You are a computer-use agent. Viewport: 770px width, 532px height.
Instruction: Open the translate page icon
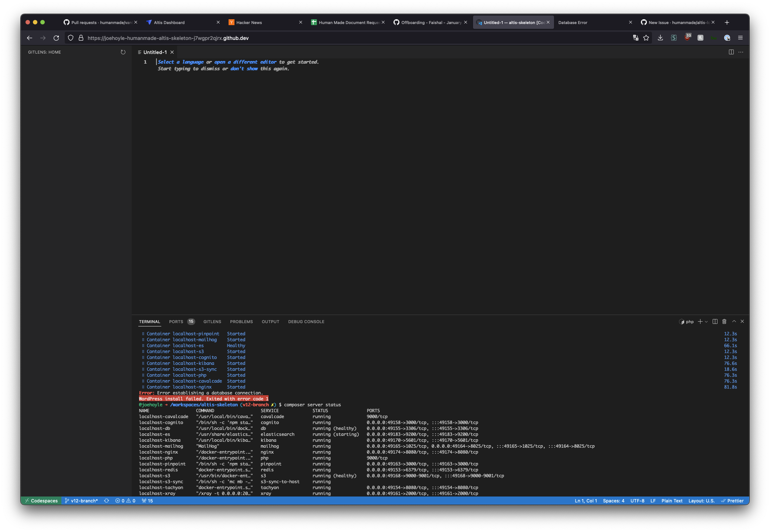click(x=636, y=38)
